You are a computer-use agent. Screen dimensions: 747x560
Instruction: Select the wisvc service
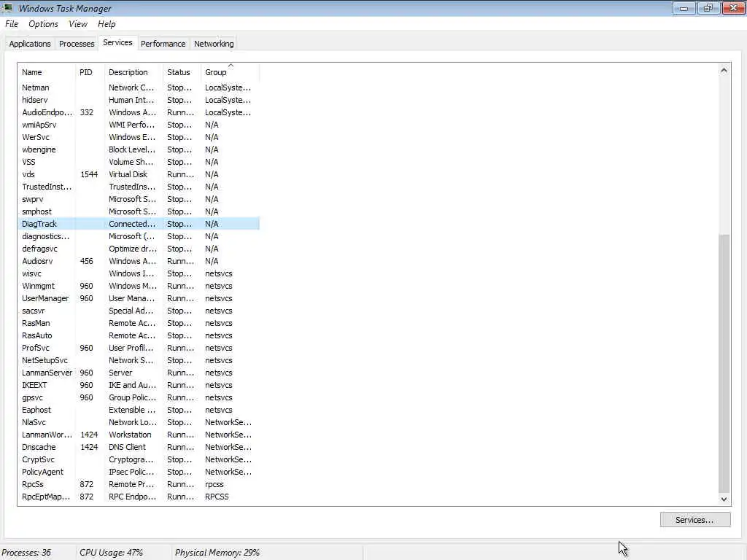[x=139, y=273]
